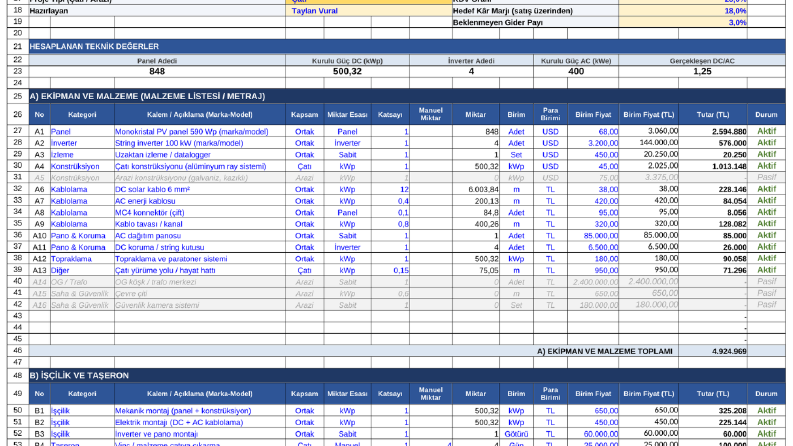Click the 'Pasif' status in row A5
Viewport: 793px width, 446px height.
[x=766, y=177]
